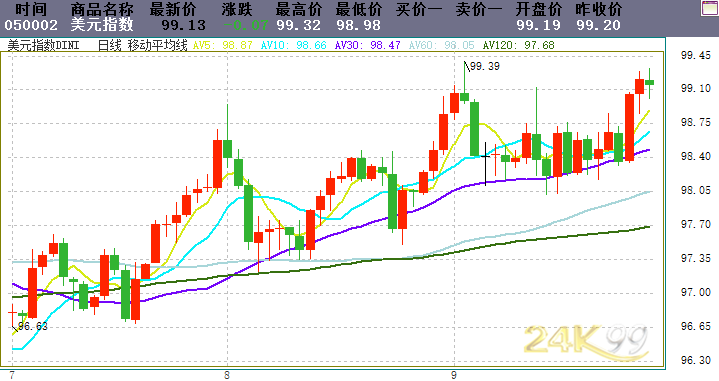Viewport: 719px width, 381px height.
Task: Click the 最高价 column header
Action: click(x=299, y=9)
